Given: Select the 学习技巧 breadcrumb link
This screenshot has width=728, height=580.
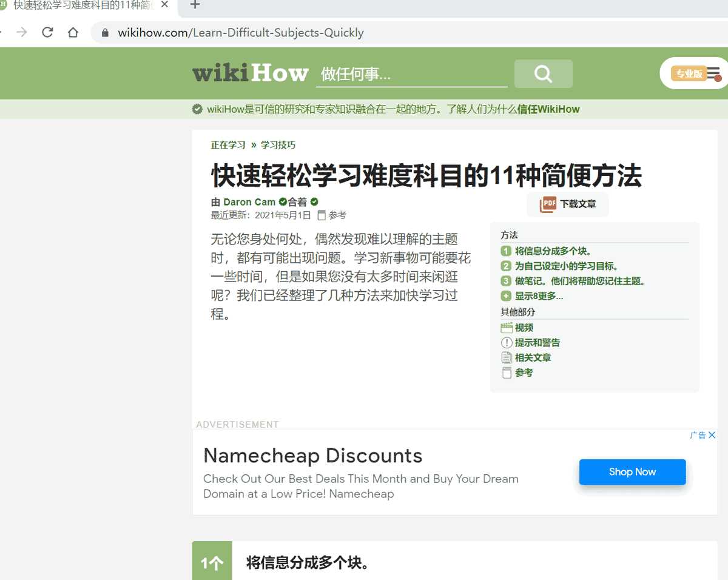Looking at the screenshot, I should pyautogui.click(x=278, y=145).
